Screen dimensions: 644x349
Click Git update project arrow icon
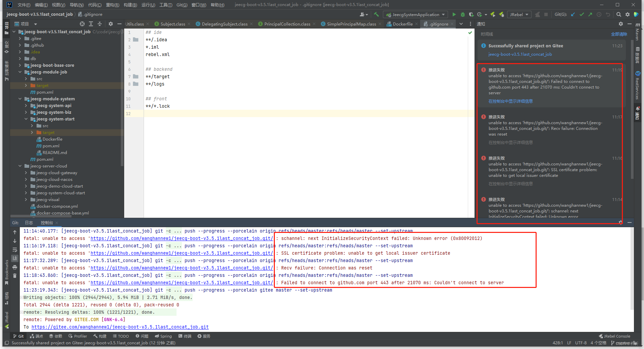click(x=573, y=14)
